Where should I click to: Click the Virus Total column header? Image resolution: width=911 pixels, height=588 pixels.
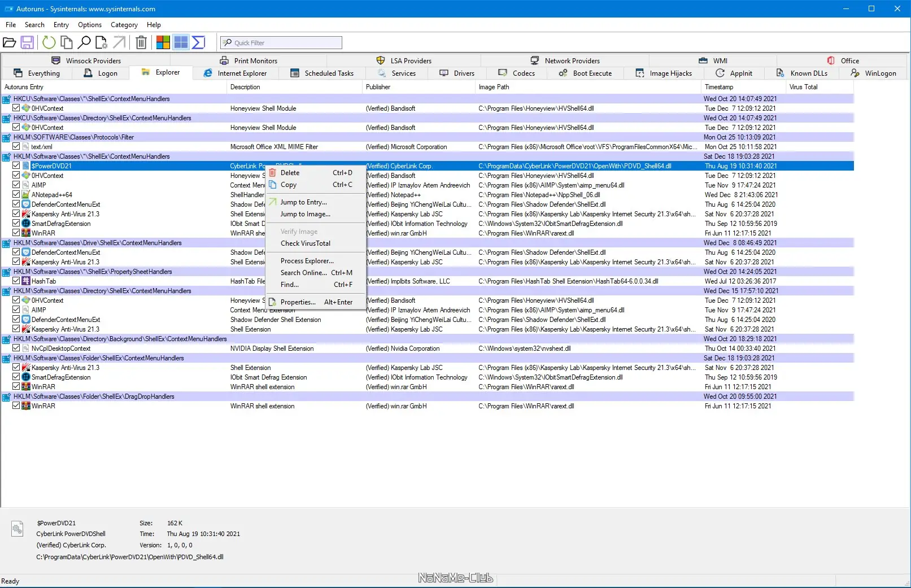click(x=820, y=87)
